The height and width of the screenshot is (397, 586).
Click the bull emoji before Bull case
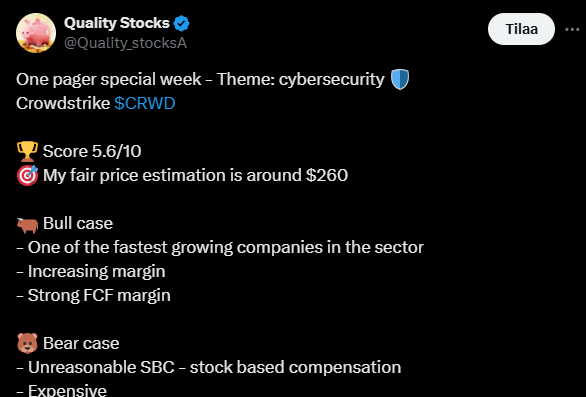coord(27,225)
